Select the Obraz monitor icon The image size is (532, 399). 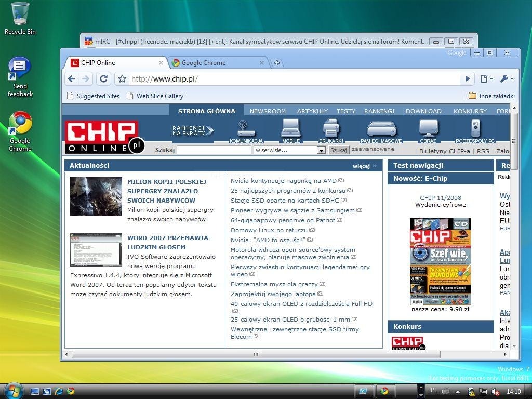pyautogui.click(x=428, y=128)
